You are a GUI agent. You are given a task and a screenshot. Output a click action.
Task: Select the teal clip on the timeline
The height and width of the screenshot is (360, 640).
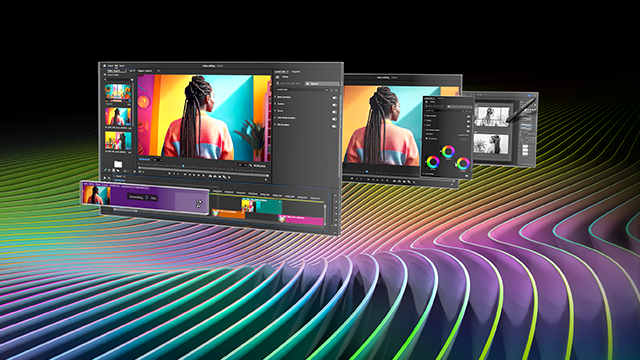[x=262, y=206]
